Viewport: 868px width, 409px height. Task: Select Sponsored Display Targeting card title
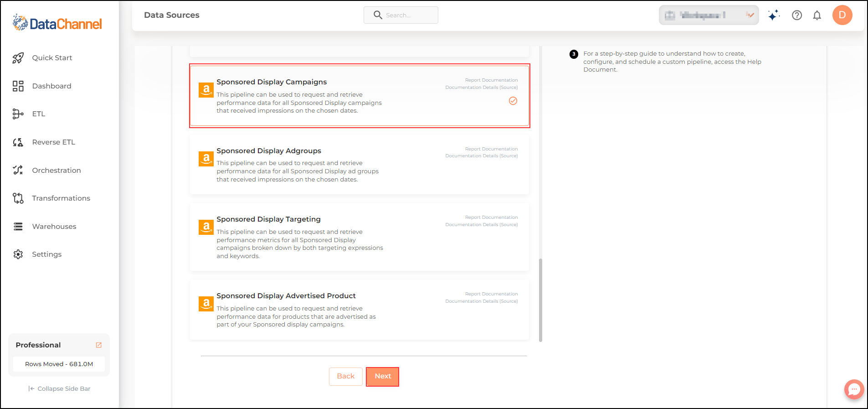coord(268,219)
